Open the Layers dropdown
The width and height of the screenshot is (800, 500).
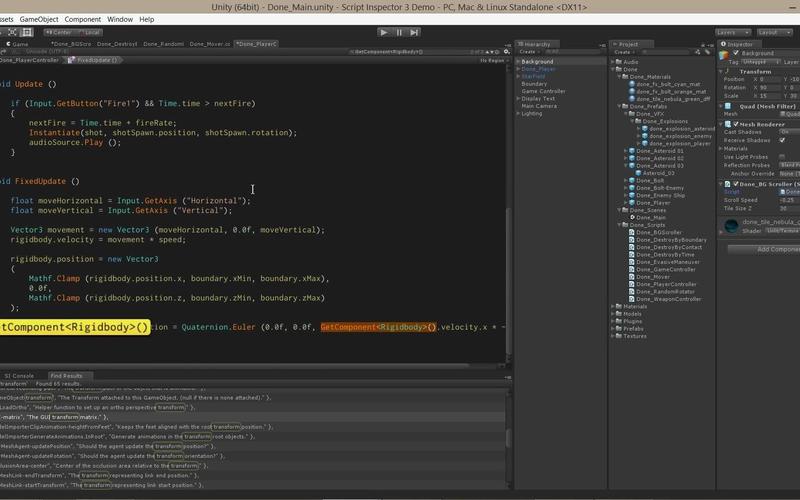click(731, 32)
